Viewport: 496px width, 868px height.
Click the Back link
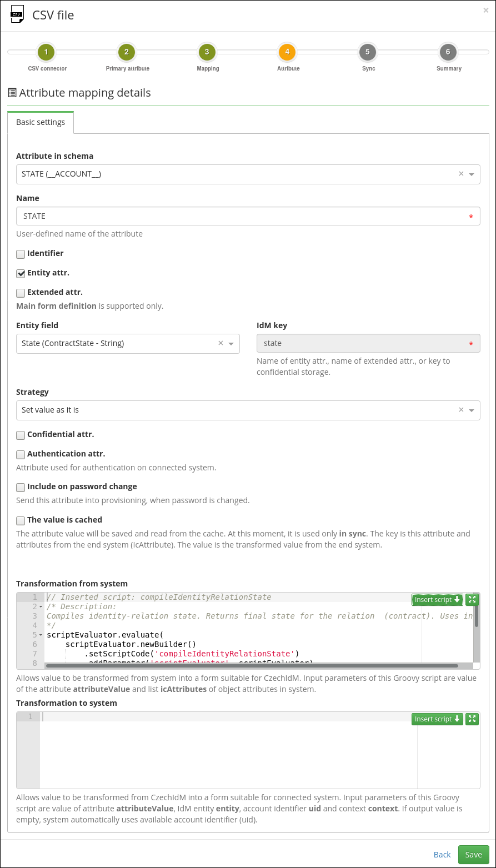coord(442,855)
